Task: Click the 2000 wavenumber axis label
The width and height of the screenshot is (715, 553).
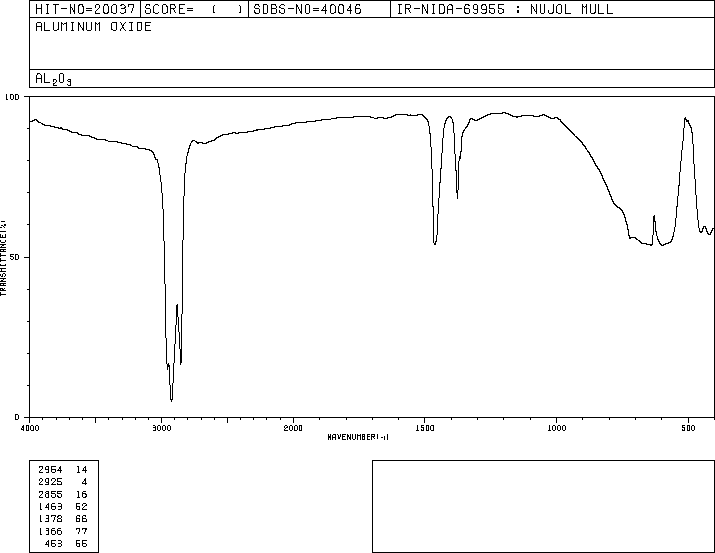Action: coord(293,428)
